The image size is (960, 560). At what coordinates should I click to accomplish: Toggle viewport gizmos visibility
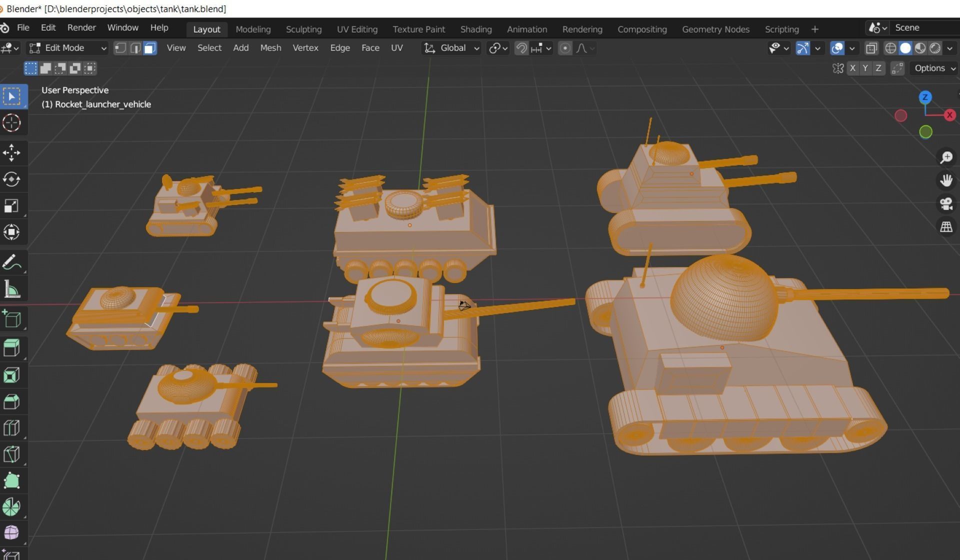click(x=802, y=48)
